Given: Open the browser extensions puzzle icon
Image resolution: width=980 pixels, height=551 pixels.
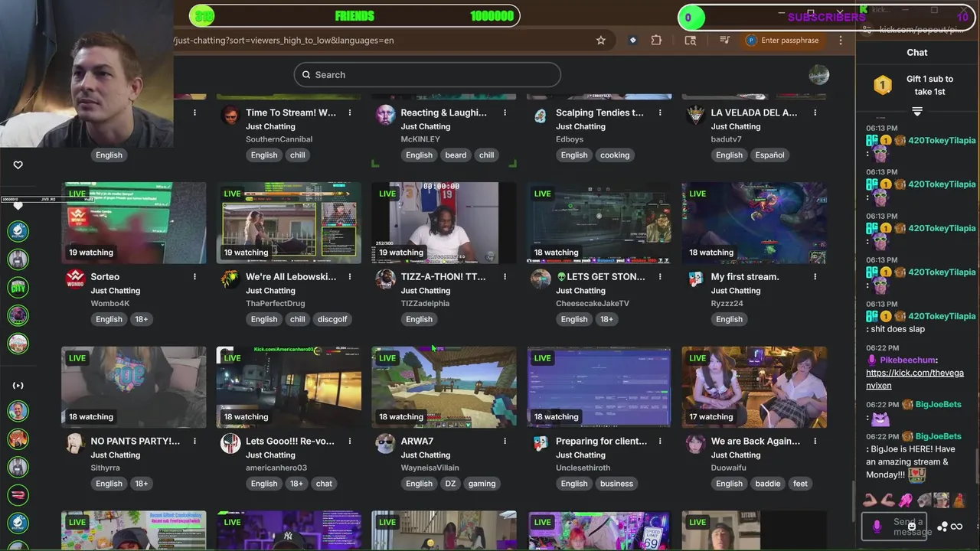Looking at the screenshot, I should coord(656,41).
